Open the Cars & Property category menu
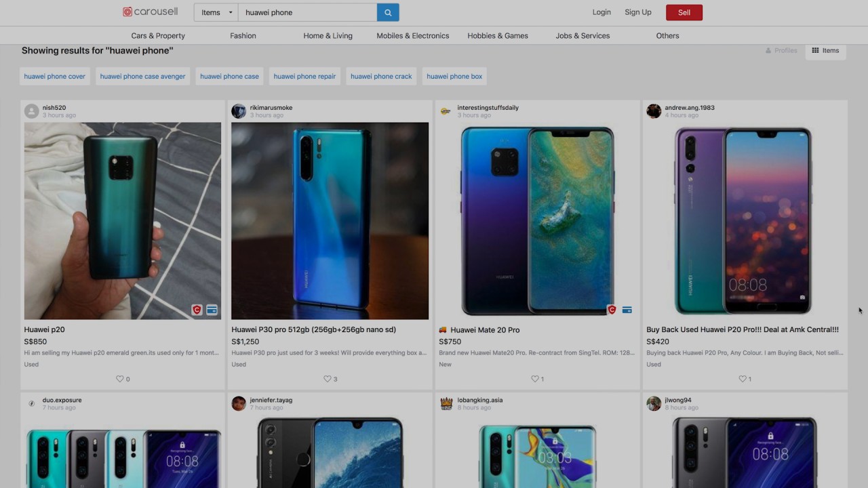Viewport: 868px width, 488px height. (158, 36)
